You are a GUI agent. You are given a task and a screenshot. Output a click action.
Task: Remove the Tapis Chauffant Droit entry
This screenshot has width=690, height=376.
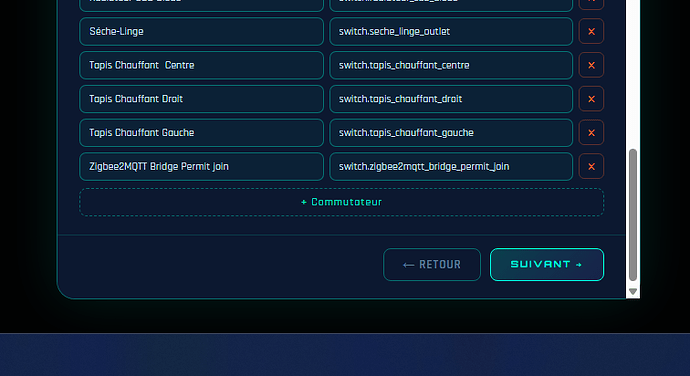tap(591, 99)
